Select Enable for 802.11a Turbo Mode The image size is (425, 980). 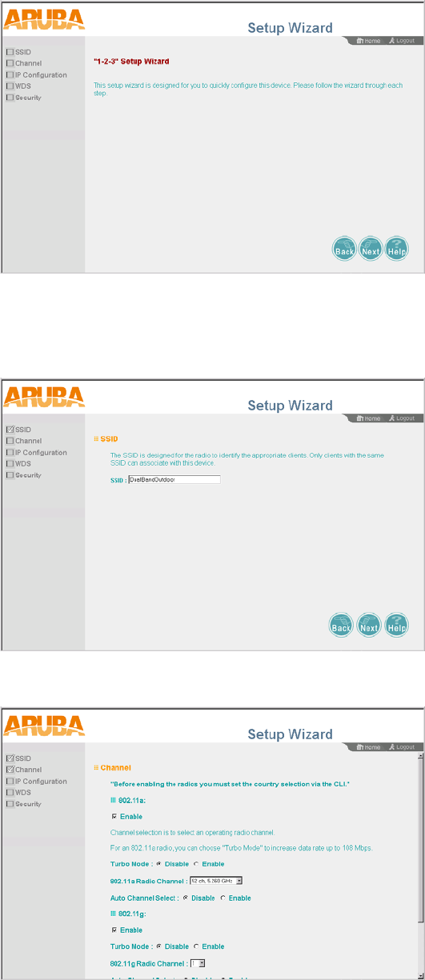tap(196, 864)
